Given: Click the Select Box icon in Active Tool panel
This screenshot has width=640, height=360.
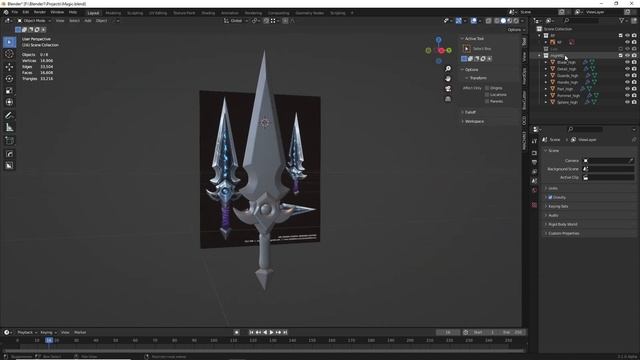Looking at the screenshot, I should pyautogui.click(x=467, y=49).
